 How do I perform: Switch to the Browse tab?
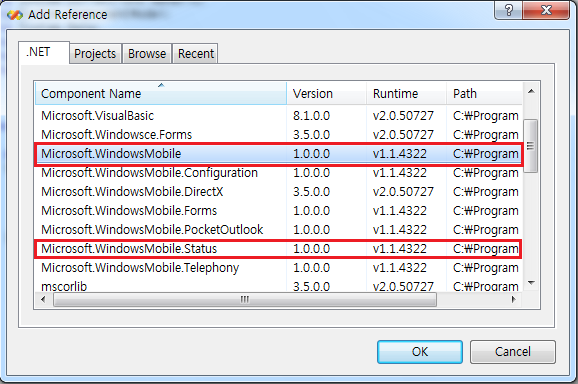147,54
